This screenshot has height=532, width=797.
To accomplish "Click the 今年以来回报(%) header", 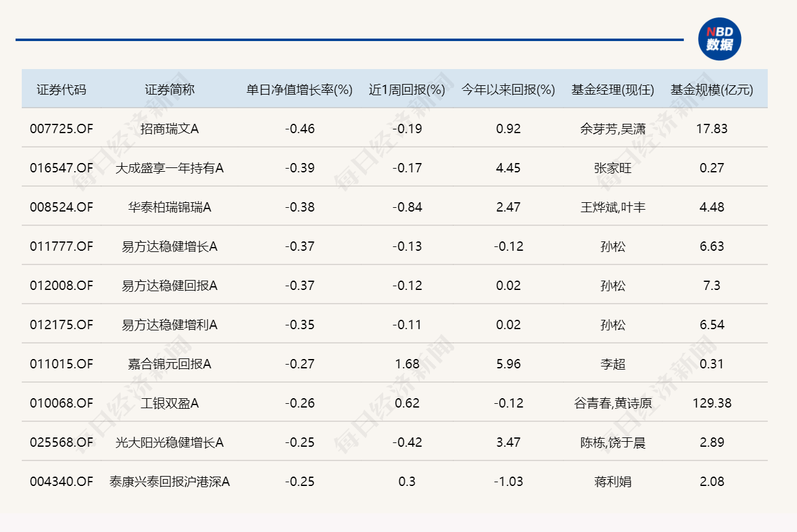I will coord(506,89).
